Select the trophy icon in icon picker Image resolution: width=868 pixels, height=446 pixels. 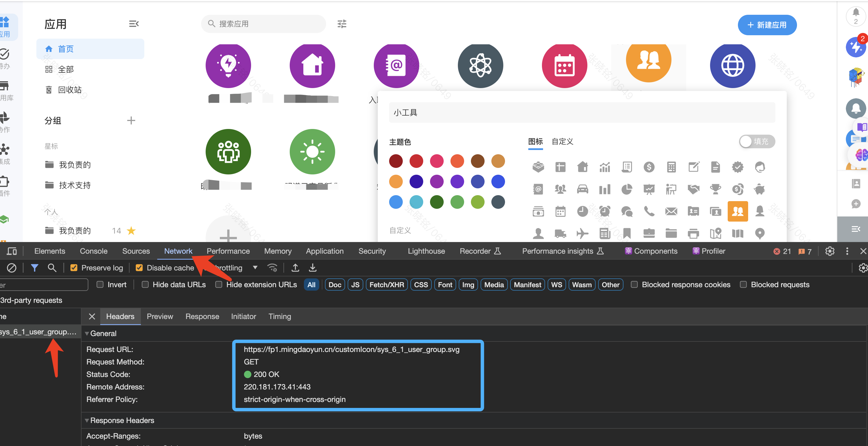715,189
